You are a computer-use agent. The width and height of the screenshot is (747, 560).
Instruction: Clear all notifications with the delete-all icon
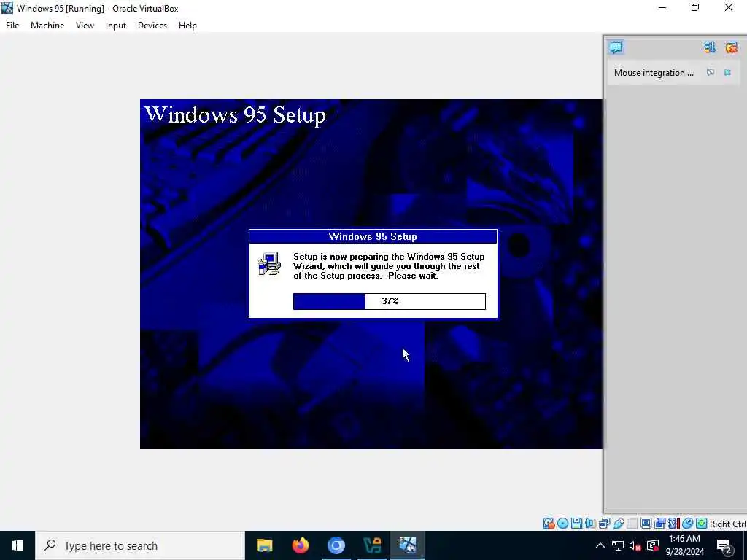(x=731, y=47)
